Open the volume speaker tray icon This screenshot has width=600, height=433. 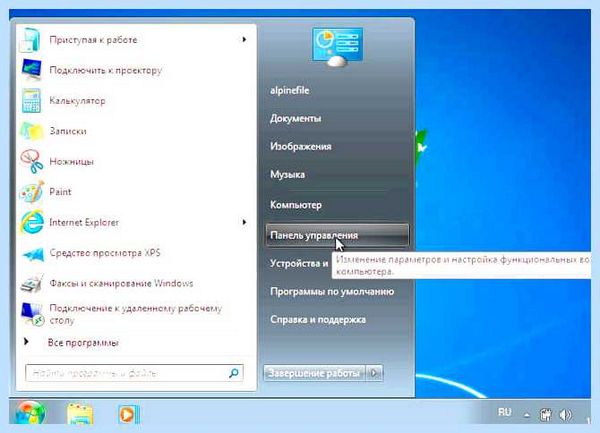565,414
